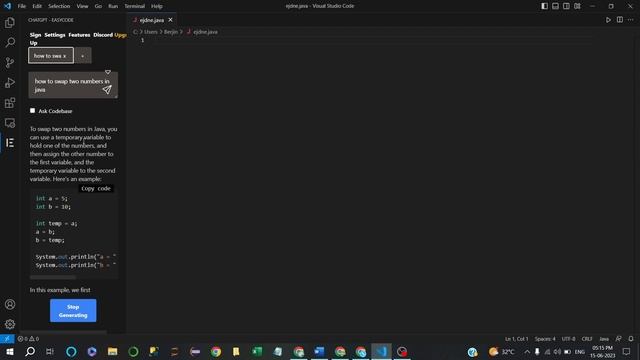This screenshot has height=360, width=640.
Task: Select the "how to swa" chat tab
Action: pyautogui.click(x=51, y=56)
